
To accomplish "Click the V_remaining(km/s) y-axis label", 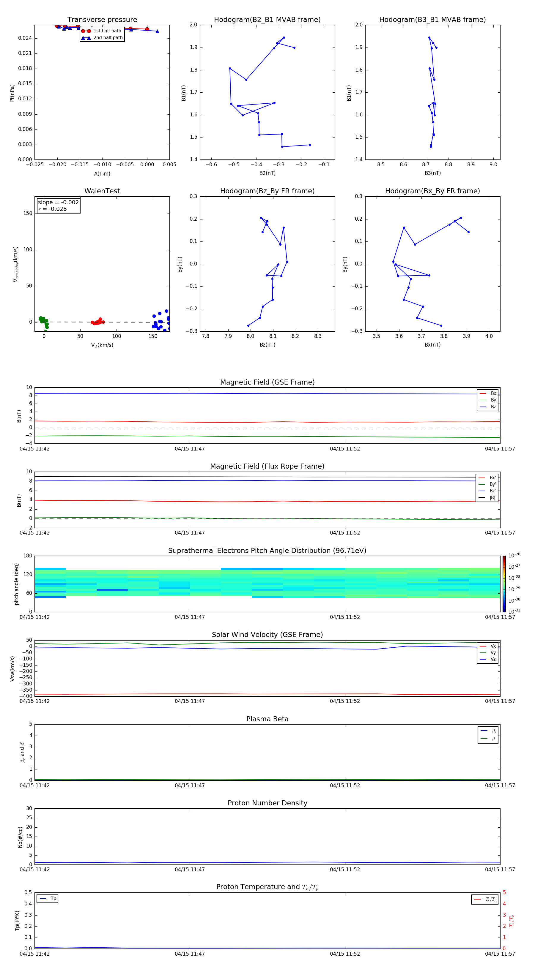I will [16, 264].
